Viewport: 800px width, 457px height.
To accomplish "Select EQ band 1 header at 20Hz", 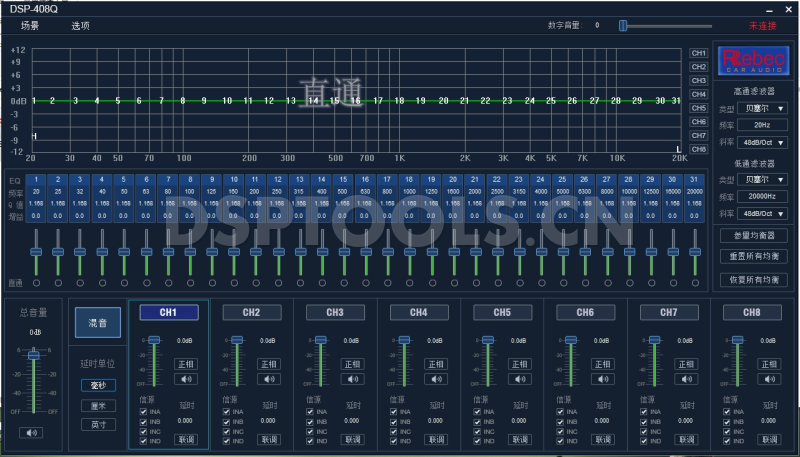I will tap(36, 180).
